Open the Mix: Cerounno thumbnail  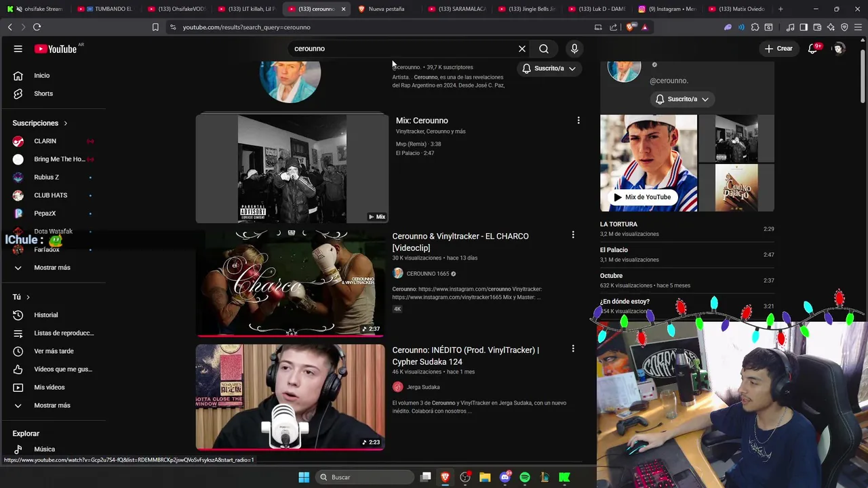tap(292, 168)
